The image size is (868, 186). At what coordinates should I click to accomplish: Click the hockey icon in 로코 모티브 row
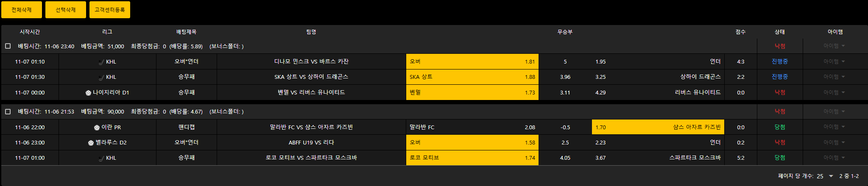101,158
